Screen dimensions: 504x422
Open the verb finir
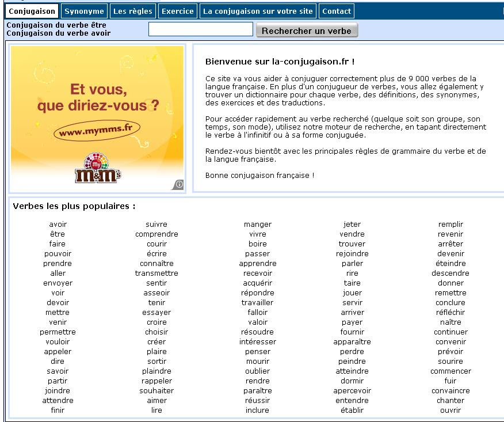click(58, 410)
